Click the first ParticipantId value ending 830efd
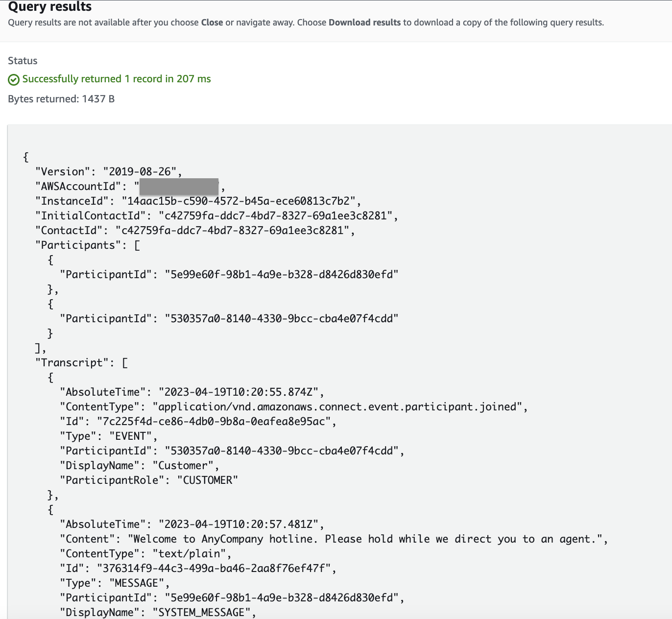The width and height of the screenshot is (672, 619). tap(282, 274)
